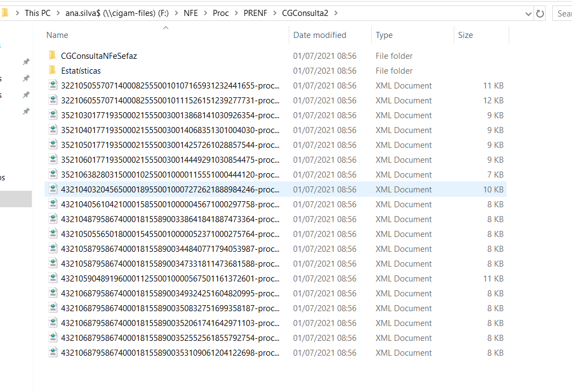Click the Search box
Image resolution: width=572 pixels, height=392 pixels.
[x=563, y=14]
